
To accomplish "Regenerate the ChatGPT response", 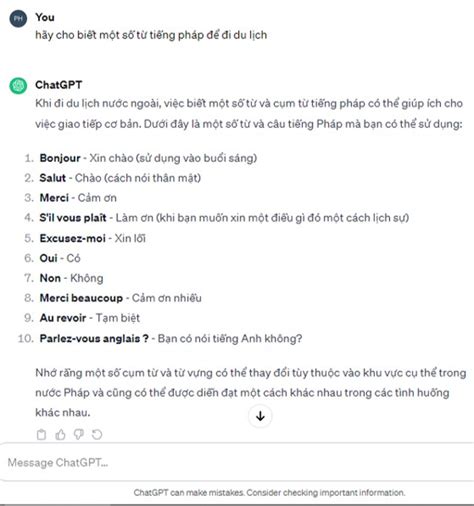I will (97, 435).
